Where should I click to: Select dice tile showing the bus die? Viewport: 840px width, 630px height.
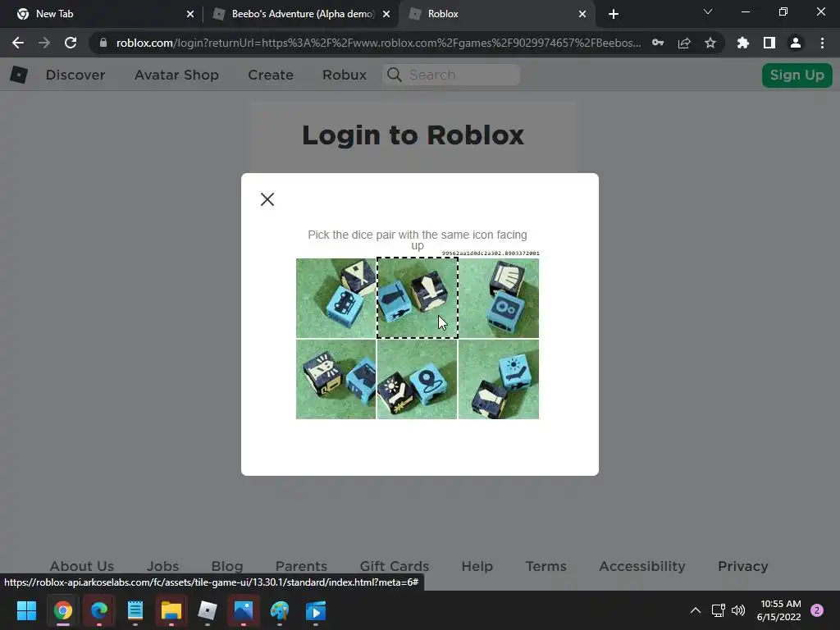pyautogui.click(x=336, y=299)
